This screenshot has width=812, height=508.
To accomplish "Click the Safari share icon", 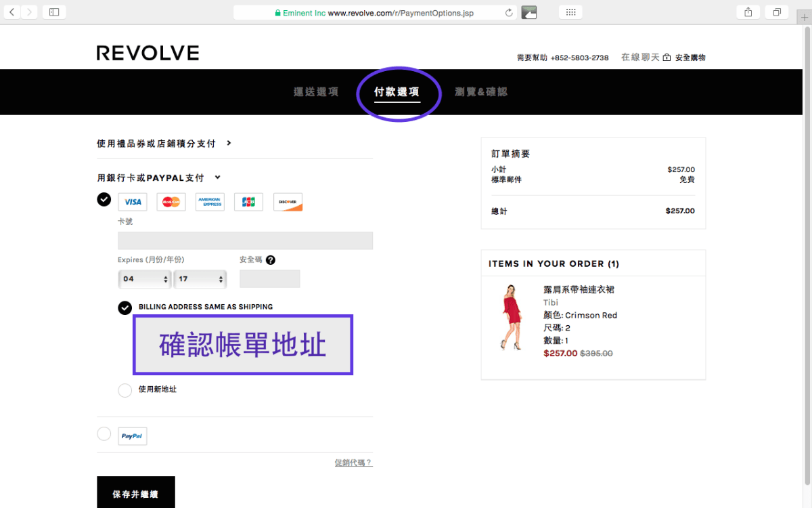I will (748, 12).
